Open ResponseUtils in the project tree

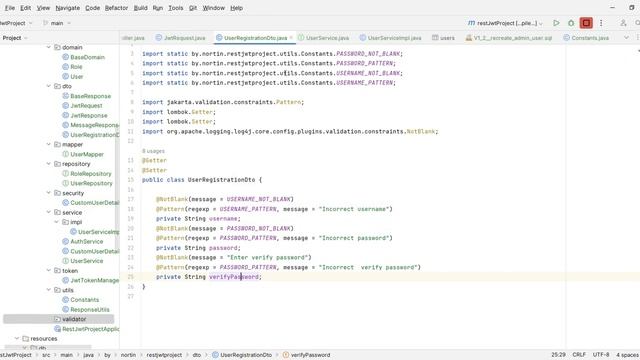[x=86, y=309]
